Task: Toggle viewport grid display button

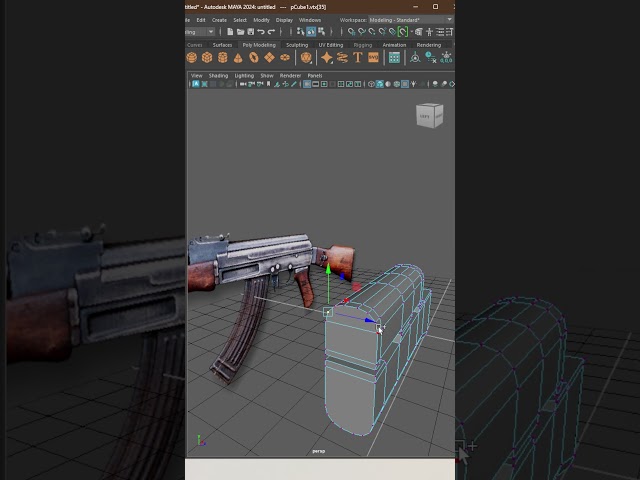Action: 307,84
